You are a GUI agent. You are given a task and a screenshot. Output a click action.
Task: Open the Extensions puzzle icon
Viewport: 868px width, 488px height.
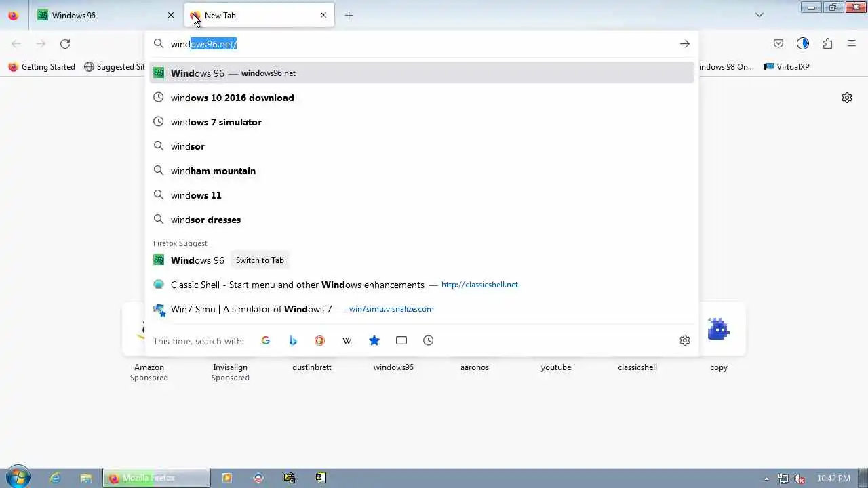(827, 44)
